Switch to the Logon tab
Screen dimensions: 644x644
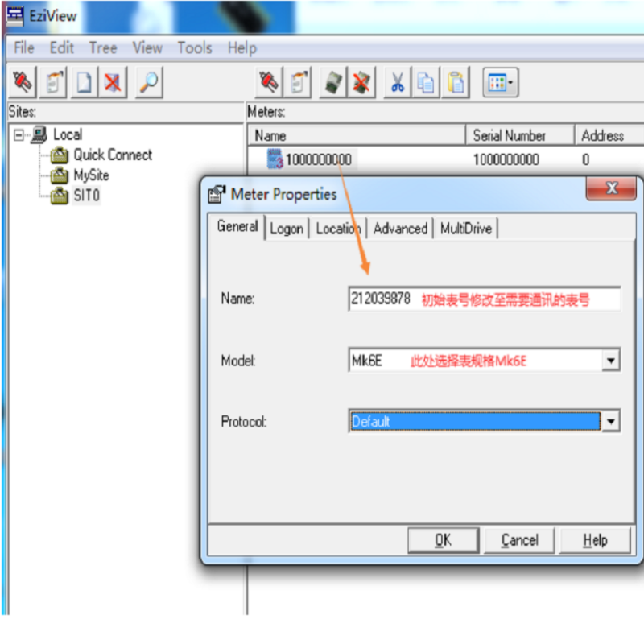coord(287,229)
